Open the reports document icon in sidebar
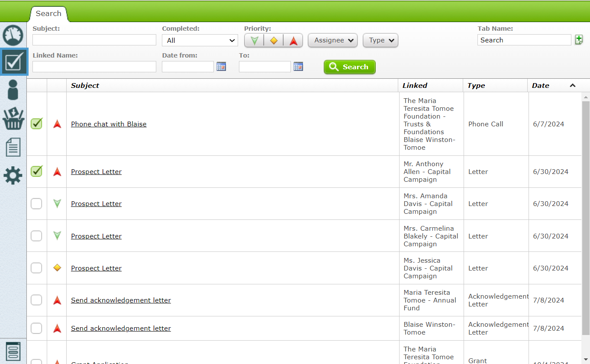This screenshot has height=364, width=590. pyautogui.click(x=13, y=147)
